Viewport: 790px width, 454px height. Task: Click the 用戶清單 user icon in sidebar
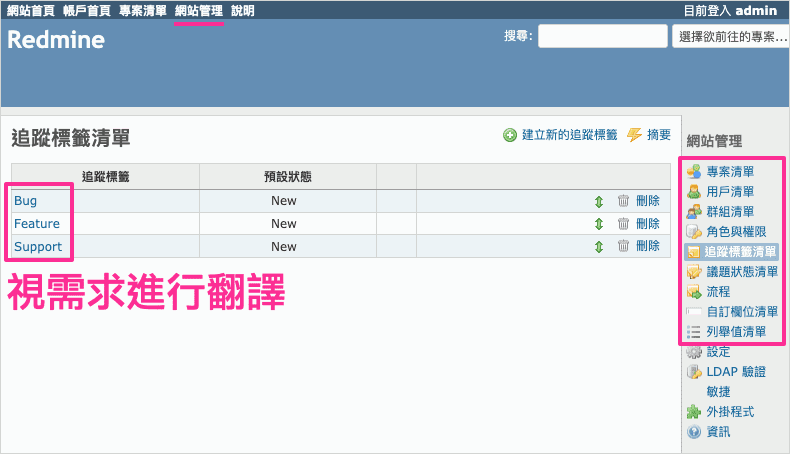[x=694, y=191]
